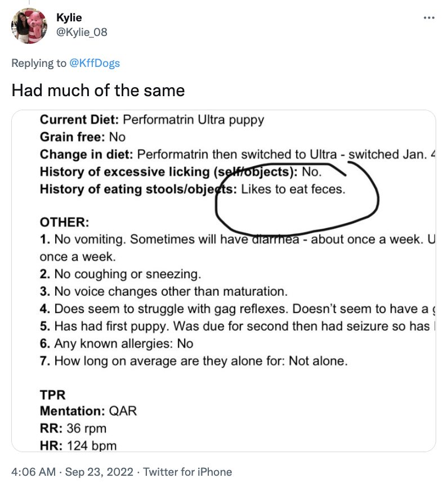This screenshot has width=448, height=487.
Task: Open the @KffDogs mention link
Action: pyautogui.click(x=95, y=63)
